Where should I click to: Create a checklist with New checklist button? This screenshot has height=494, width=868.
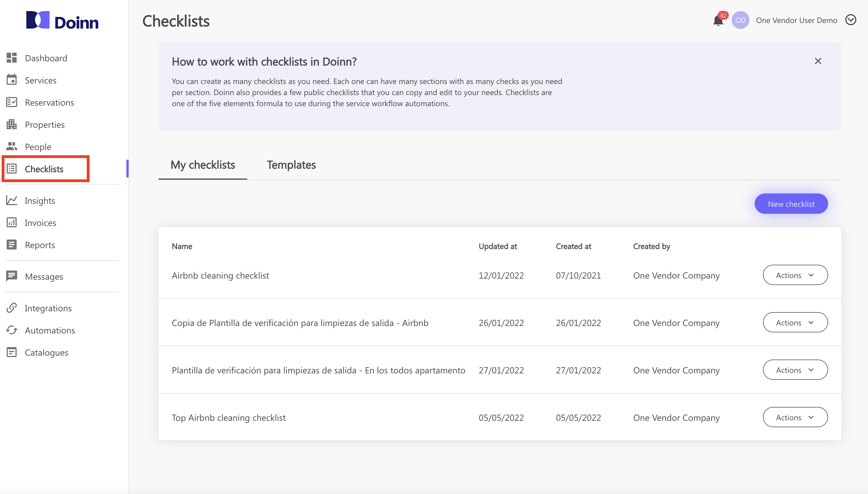(x=791, y=203)
